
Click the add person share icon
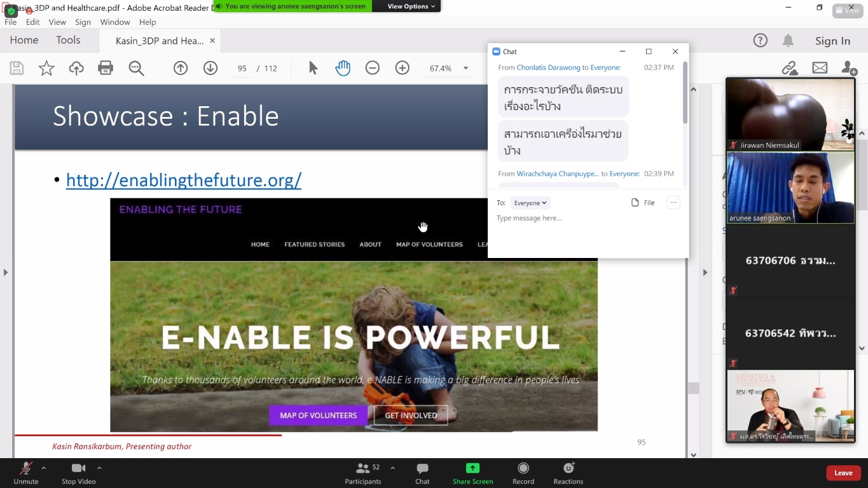click(849, 68)
